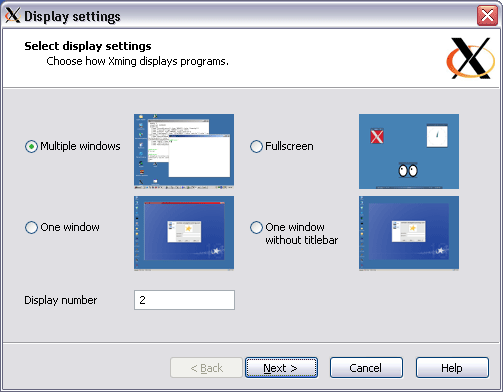Image resolution: width=503 pixels, height=392 pixels.
Task: Click the Multiple windows preview thumbnail
Action: point(184,151)
